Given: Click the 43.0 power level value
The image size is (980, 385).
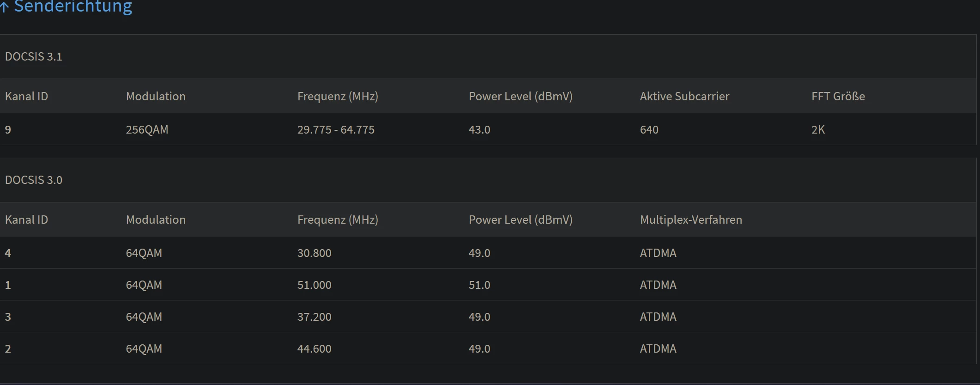Looking at the screenshot, I should (x=479, y=129).
